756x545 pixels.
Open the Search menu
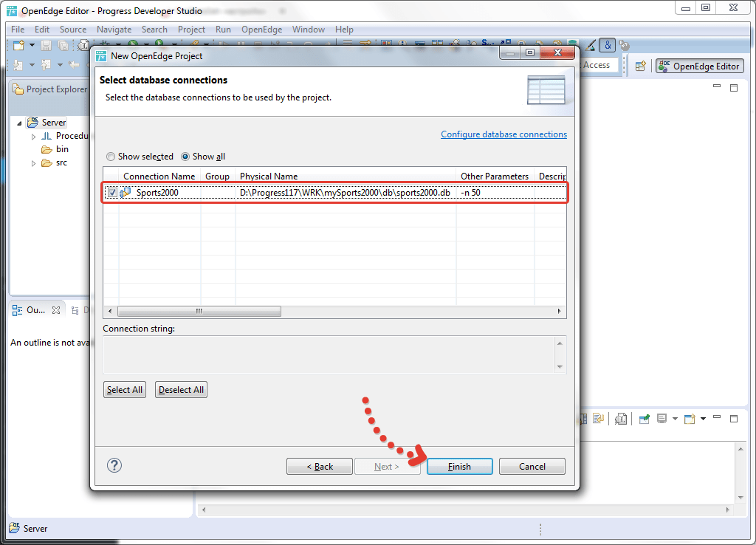pyautogui.click(x=154, y=30)
